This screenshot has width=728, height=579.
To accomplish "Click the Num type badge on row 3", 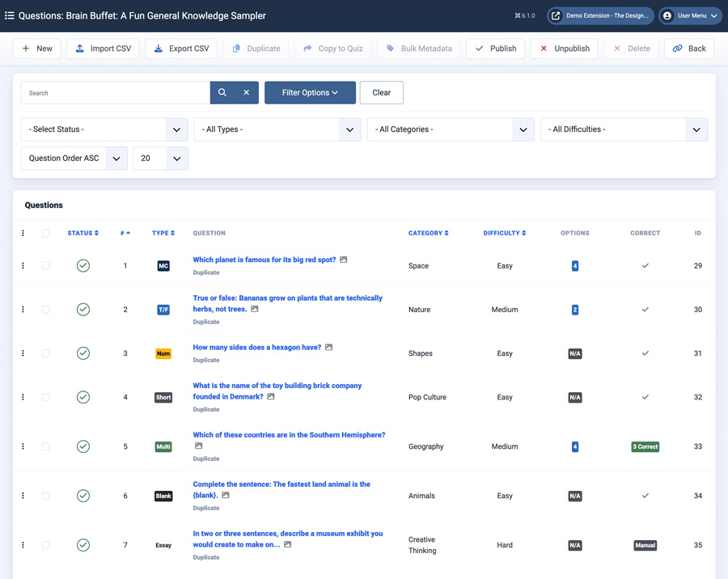I will coord(163,354).
